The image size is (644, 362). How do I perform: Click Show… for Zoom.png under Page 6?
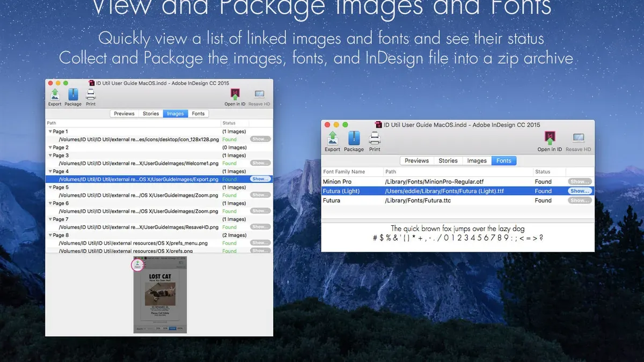click(x=260, y=211)
